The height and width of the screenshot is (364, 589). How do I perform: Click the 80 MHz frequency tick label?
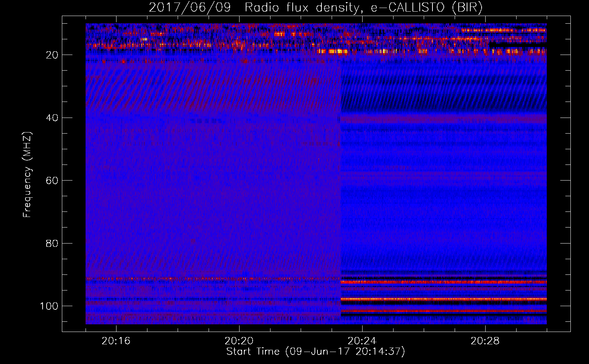[x=52, y=243]
